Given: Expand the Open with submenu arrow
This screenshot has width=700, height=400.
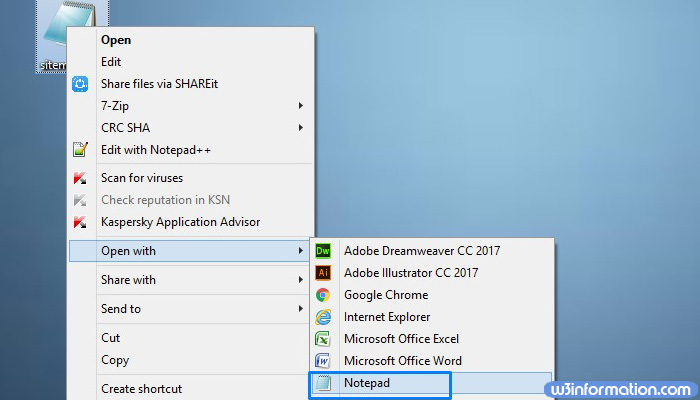Looking at the screenshot, I should pos(300,251).
